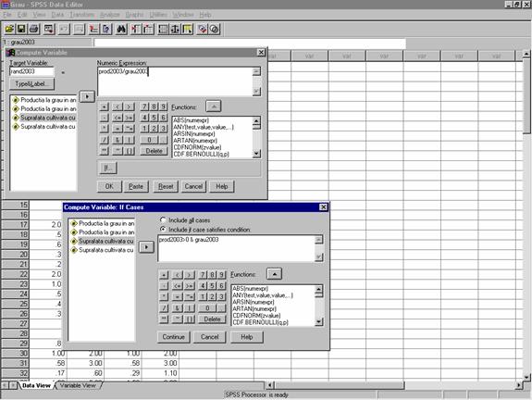Viewport: 532px width, 400px height.
Task: Click Delete on the If Cases keypad
Action: 212,319
